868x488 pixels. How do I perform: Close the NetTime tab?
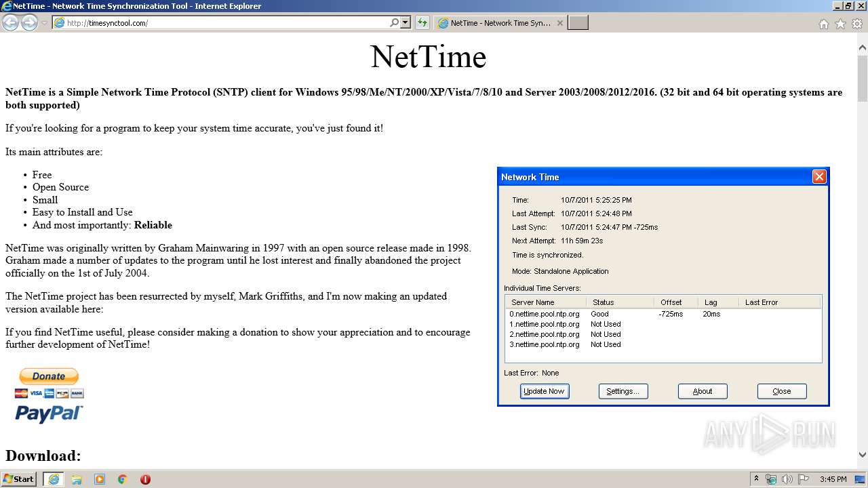559,23
